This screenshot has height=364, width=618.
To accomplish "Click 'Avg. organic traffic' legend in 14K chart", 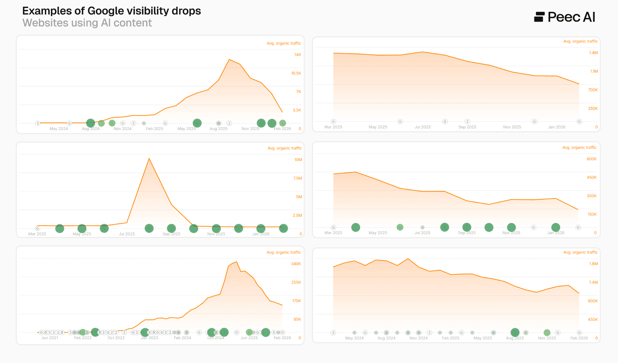I will coord(284,43).
